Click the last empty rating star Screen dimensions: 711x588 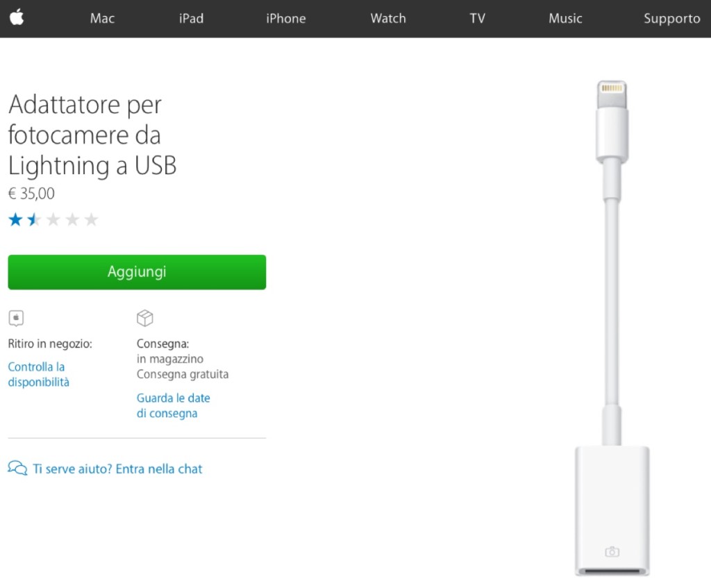tap(91, 219)
